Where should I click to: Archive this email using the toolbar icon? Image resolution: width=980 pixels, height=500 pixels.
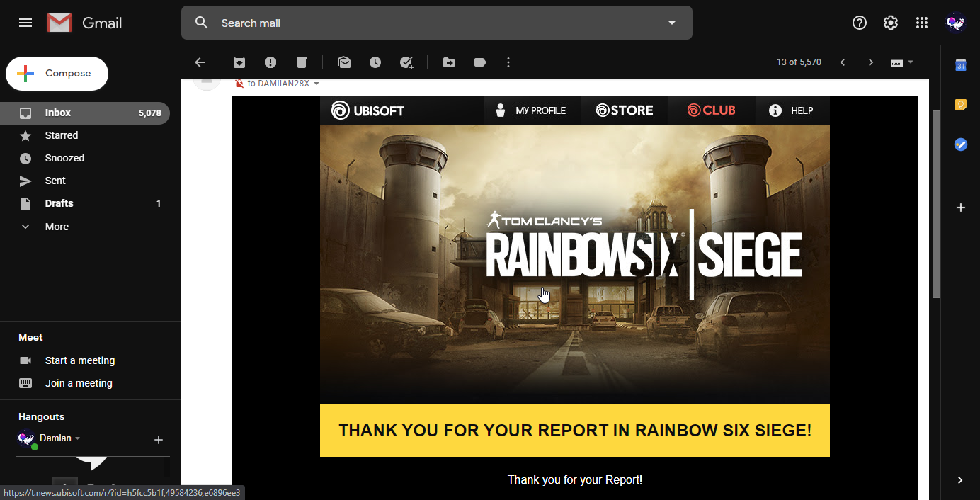click(239, 62)
